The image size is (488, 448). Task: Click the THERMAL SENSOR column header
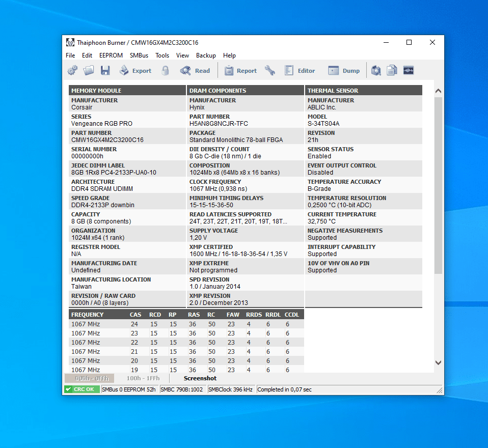pyautogui.click(x=364, y=91)
